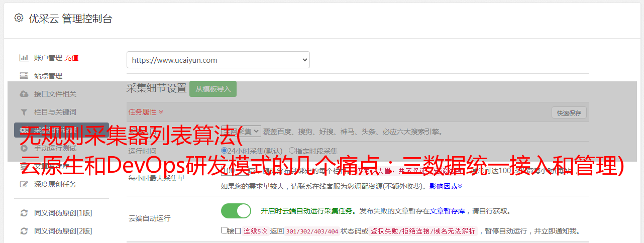Open 账户管理 bar chart icon
644x243 pixels.
pos(24,58)
